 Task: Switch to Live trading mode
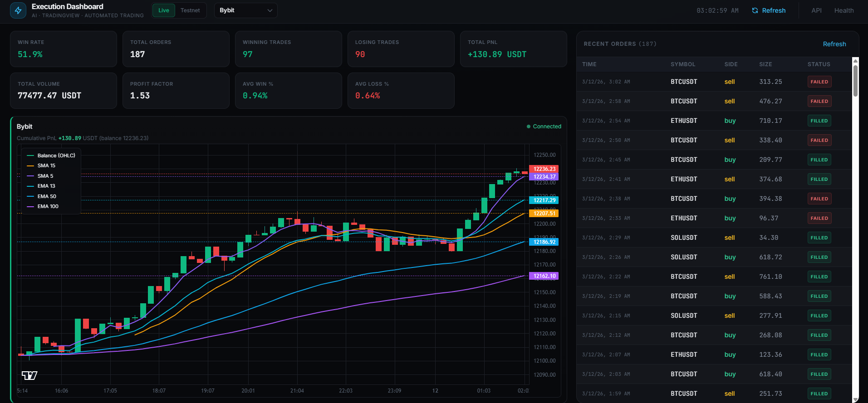coord(164,10)
